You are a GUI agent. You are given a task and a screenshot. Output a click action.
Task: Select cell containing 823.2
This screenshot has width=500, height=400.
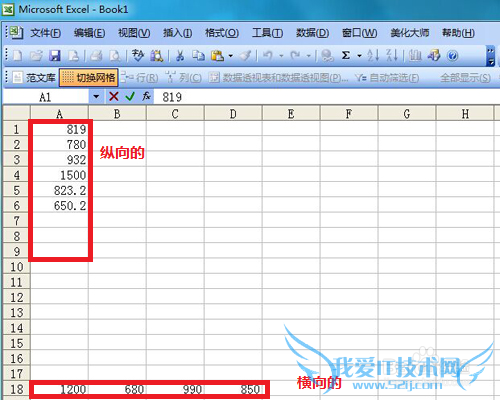59,190
